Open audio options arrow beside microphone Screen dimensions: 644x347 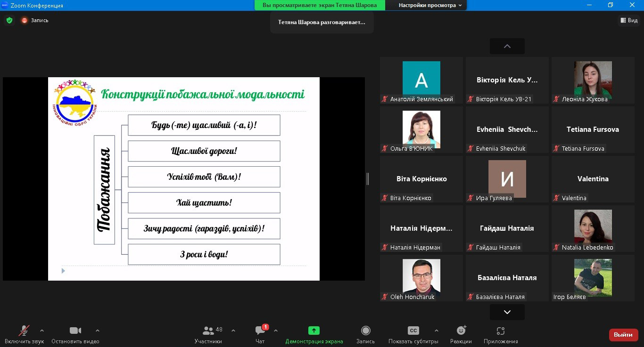point(42,331)
